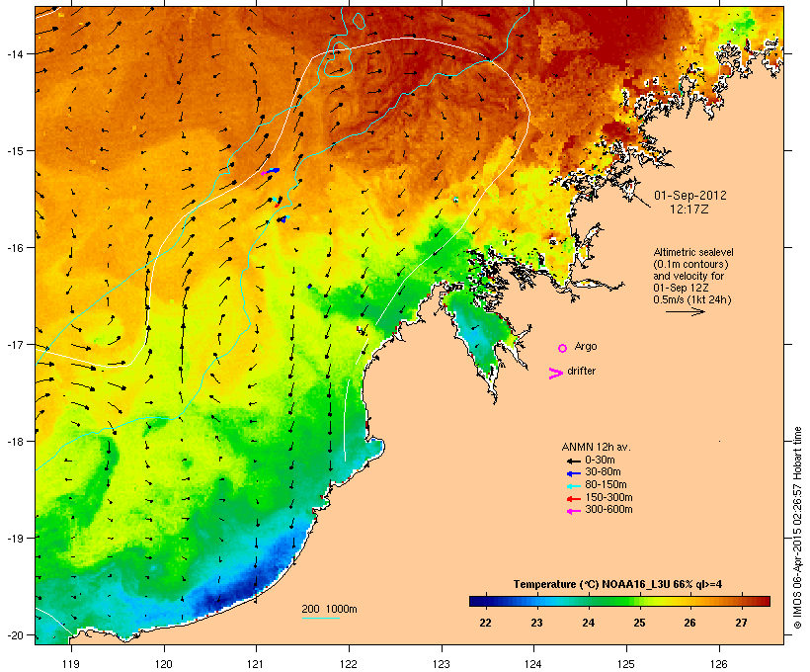Click the time label 12:17Z
The width and height of the screenshot is (810, 672).
[x=689, y=210]
